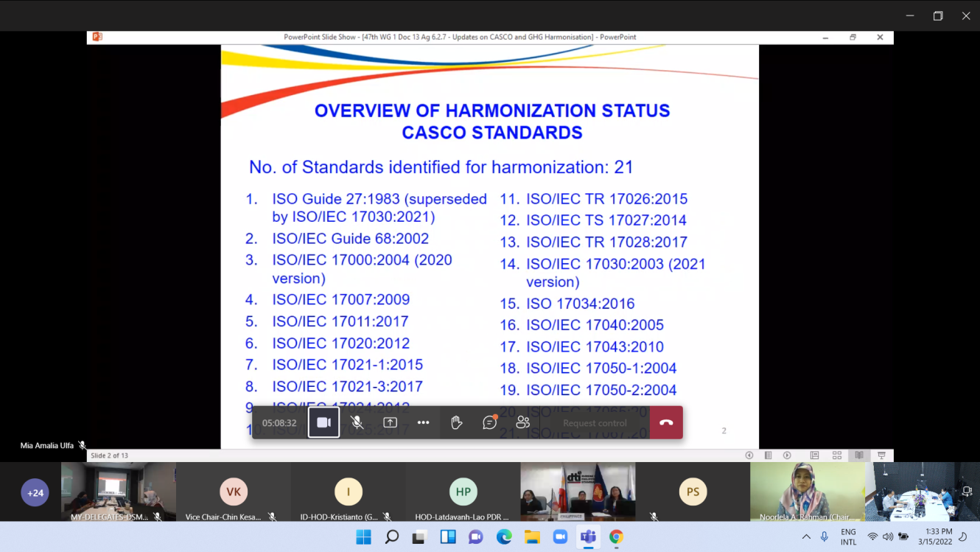Switch to Reading view in PowerPoint
This screenshot has height=552, width=980.
(x=859, y=455)
